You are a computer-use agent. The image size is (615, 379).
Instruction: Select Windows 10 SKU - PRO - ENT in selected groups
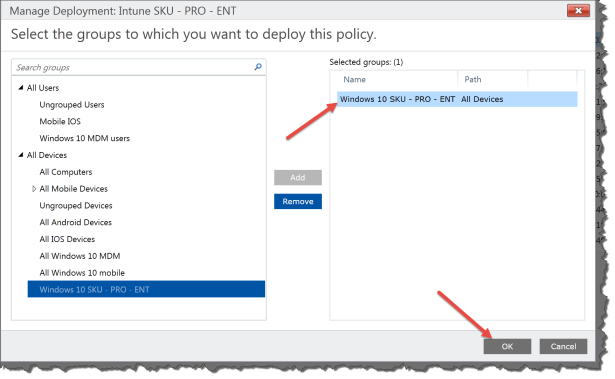coord(397,99)
